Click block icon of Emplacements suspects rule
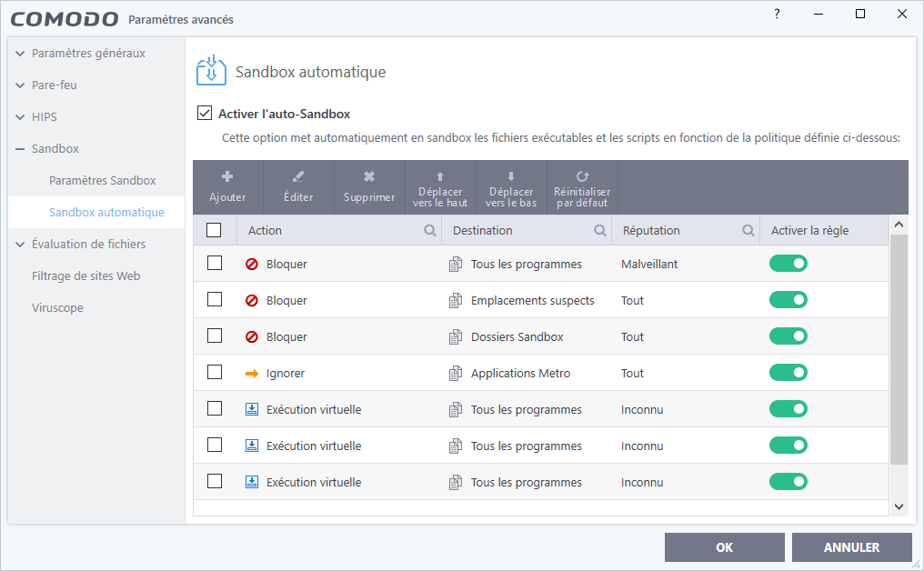 [252, 301]
